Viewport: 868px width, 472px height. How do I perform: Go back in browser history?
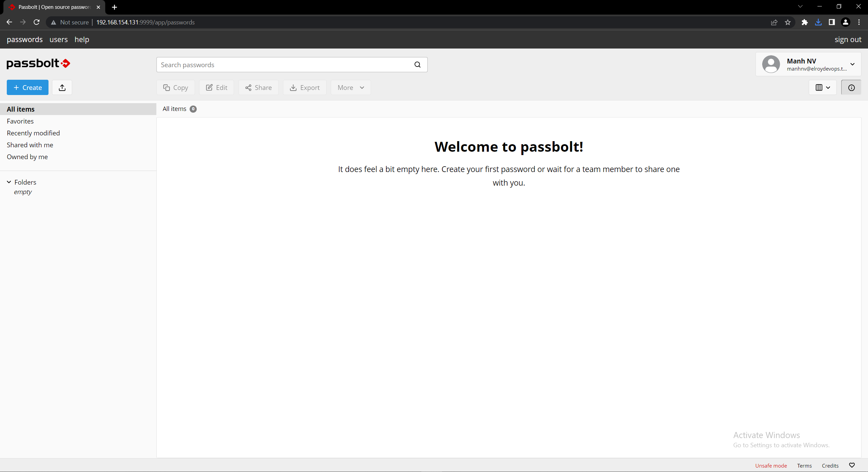point(9,22)
